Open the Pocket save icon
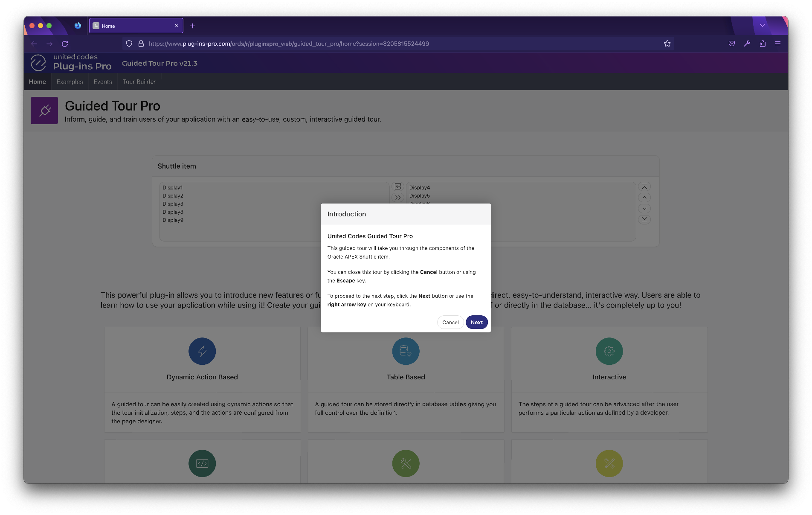 pyautogui.click(x=731, y=44)
